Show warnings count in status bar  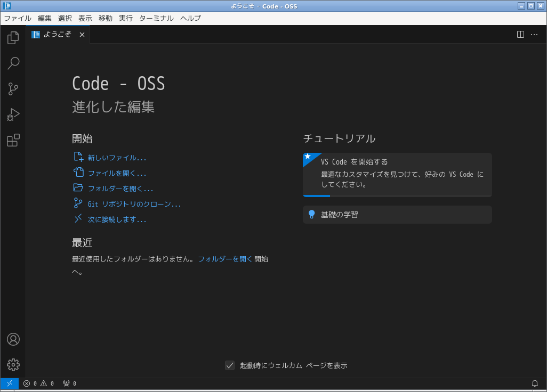[47, 383]
